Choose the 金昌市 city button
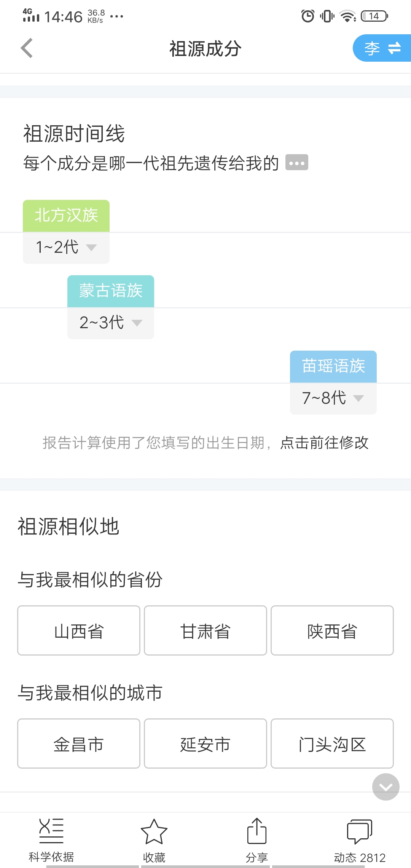Image resolution: width=411 pixels, height=868 pixels. click(79, 744)
